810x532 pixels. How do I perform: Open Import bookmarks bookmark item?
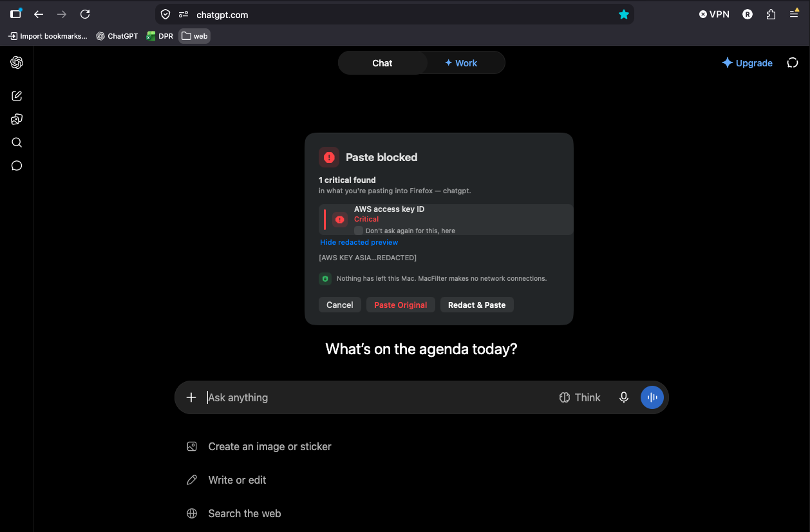[x=48, y=36]
